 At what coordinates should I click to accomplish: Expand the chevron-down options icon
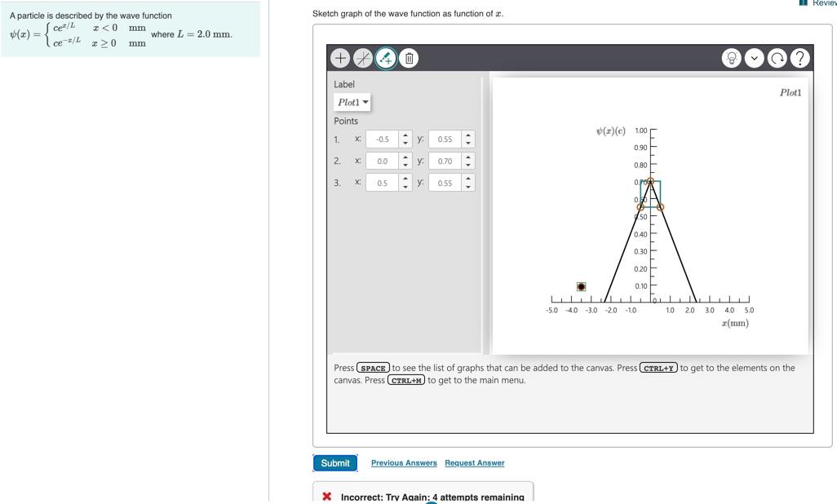[755, 58]
